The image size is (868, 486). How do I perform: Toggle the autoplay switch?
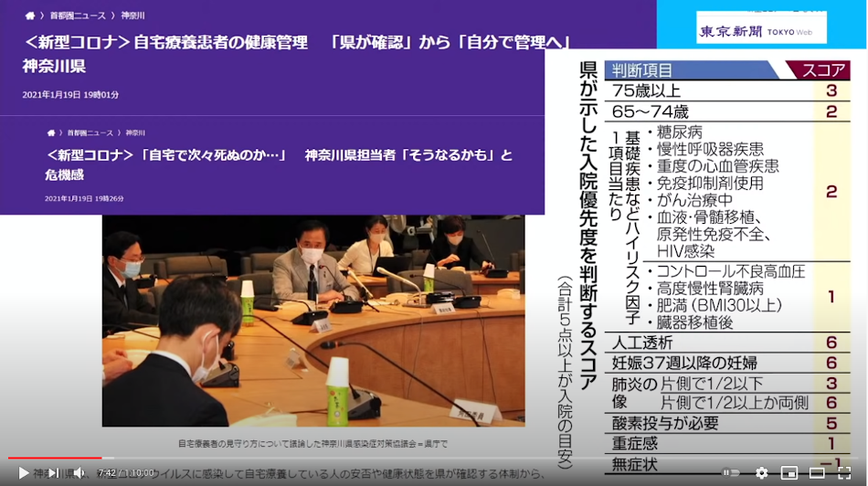tap(731, 472)
